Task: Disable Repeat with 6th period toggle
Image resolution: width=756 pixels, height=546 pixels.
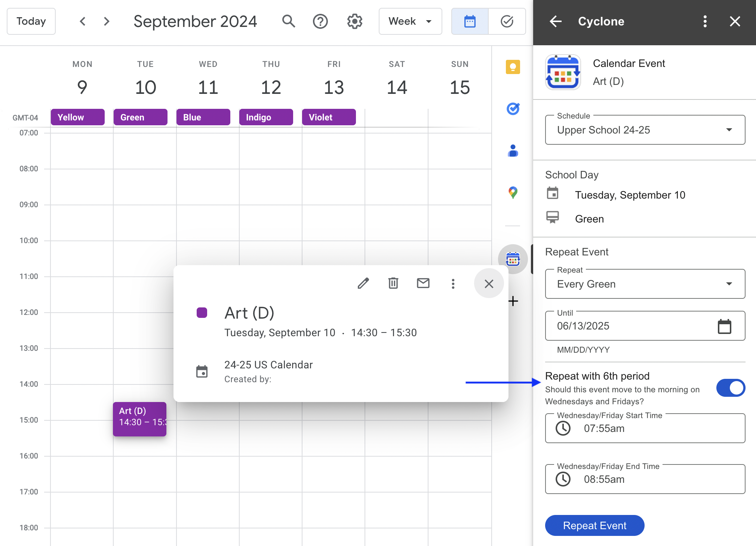Action: (730, 388)
